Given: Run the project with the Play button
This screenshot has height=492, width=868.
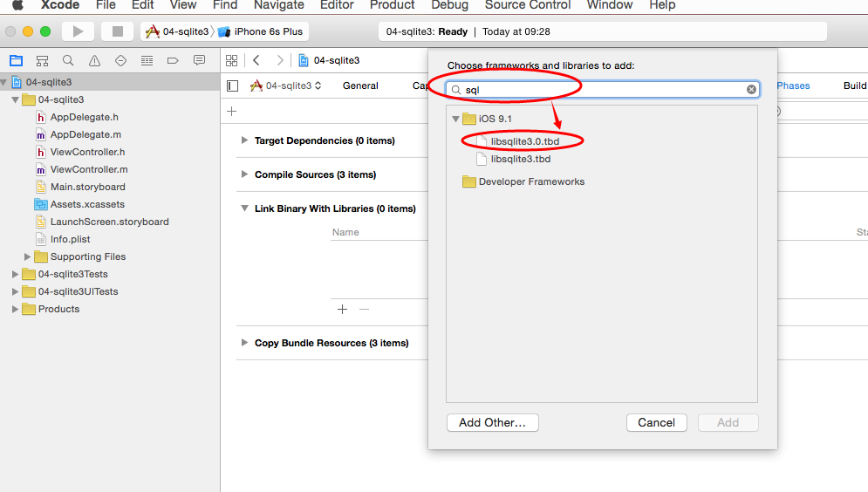Looking at the screenshot, I should pos(78,31).
